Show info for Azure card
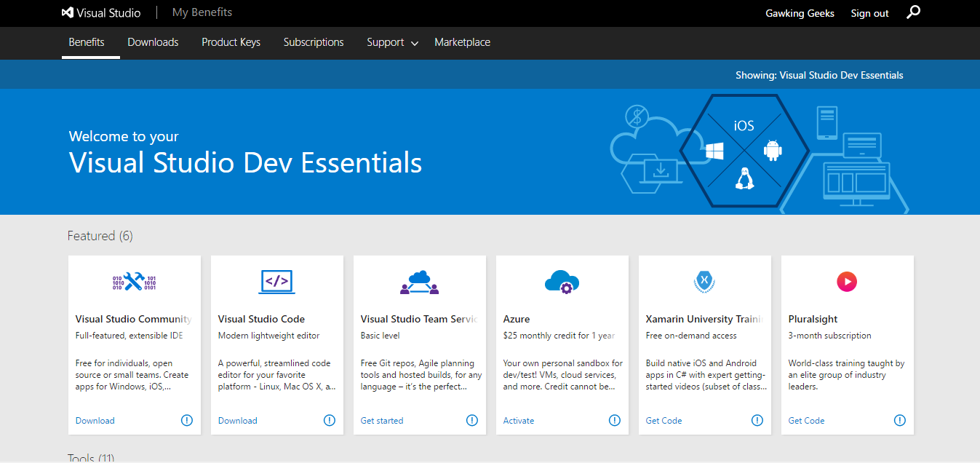The height and width of the screenshot is (463, 980). coord(615,420)
